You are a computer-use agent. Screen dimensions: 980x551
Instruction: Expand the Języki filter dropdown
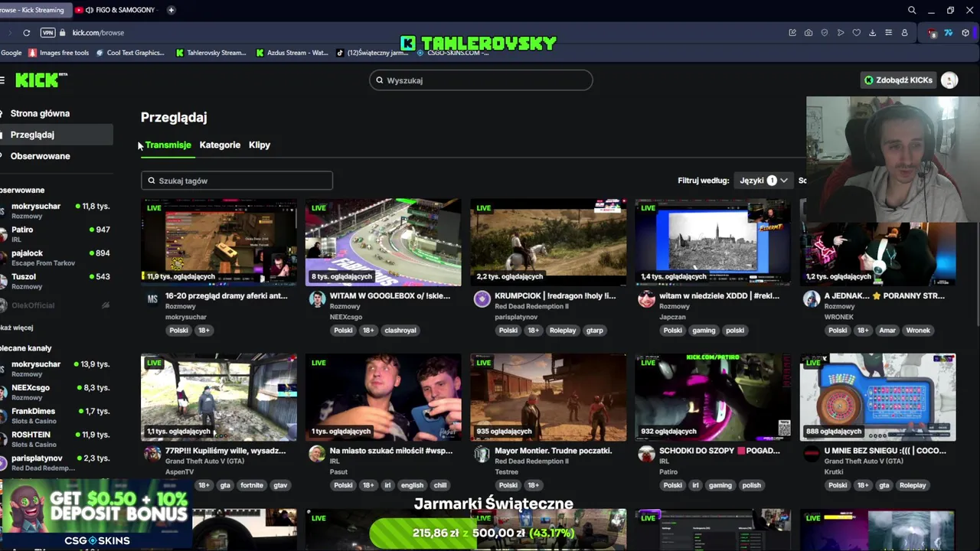(763, 181)
